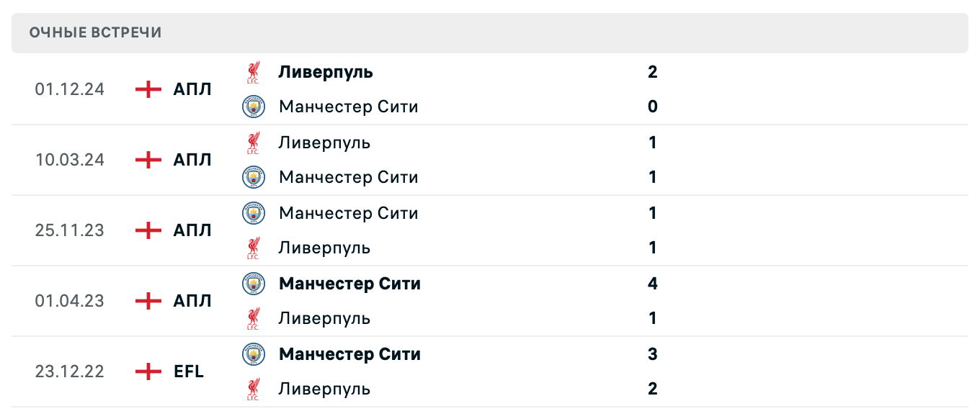
Task: Click the score 2 for Liverpool's top match
Action: point(651,72)
